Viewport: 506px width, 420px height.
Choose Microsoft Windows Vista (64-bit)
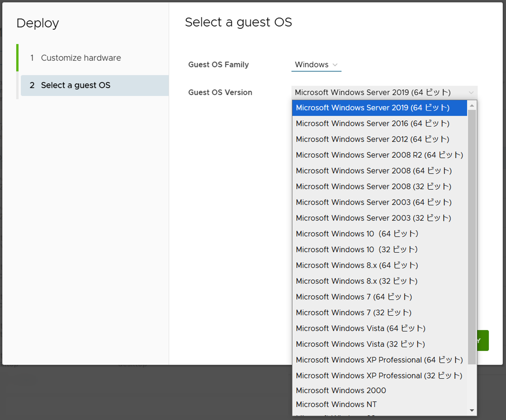coord(360,328)
